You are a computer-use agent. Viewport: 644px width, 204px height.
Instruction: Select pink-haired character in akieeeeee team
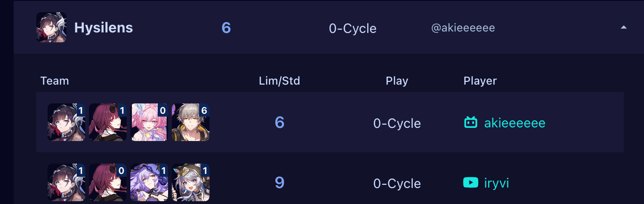click(149, 122)
